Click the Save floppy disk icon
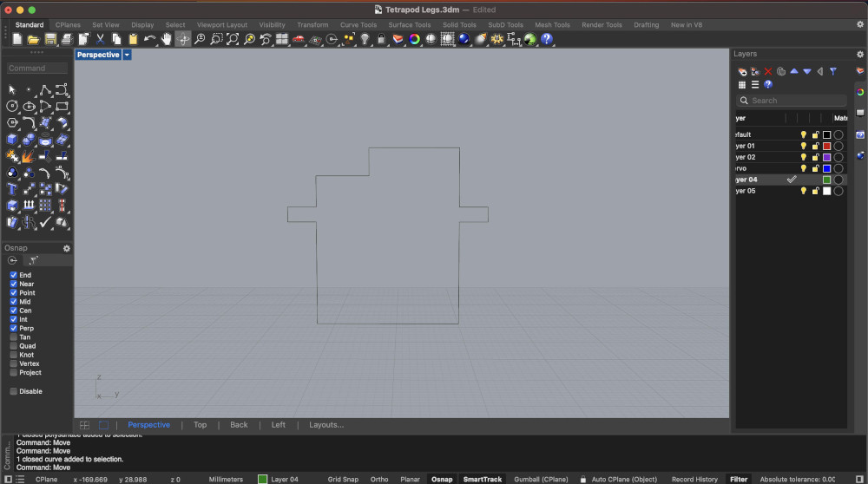The height and width of the screenshot is (484, 868). (x=50, y=39)
